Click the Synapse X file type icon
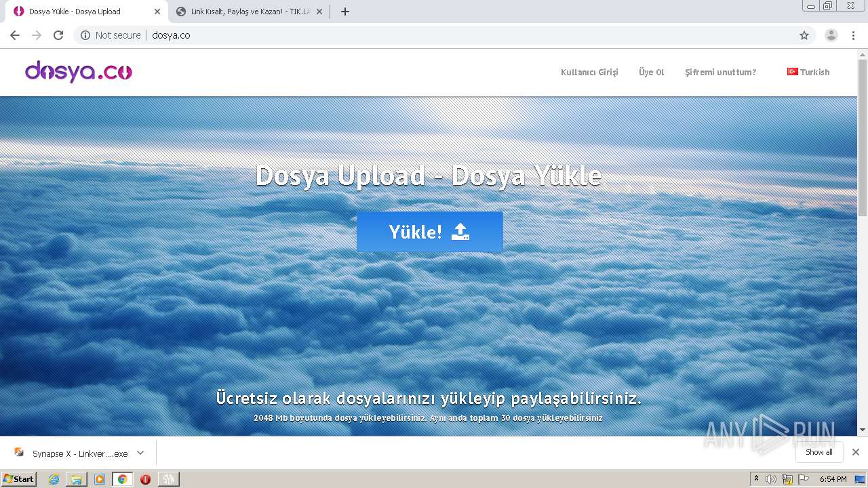Viewport: 868px width, 488px height. pyautogui.click(x=19, y=452)
